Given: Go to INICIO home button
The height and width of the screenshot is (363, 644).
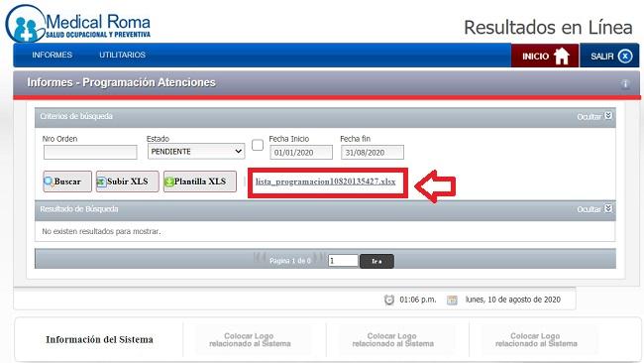Looking at the screenshot, I should click(x=545, y=56).
